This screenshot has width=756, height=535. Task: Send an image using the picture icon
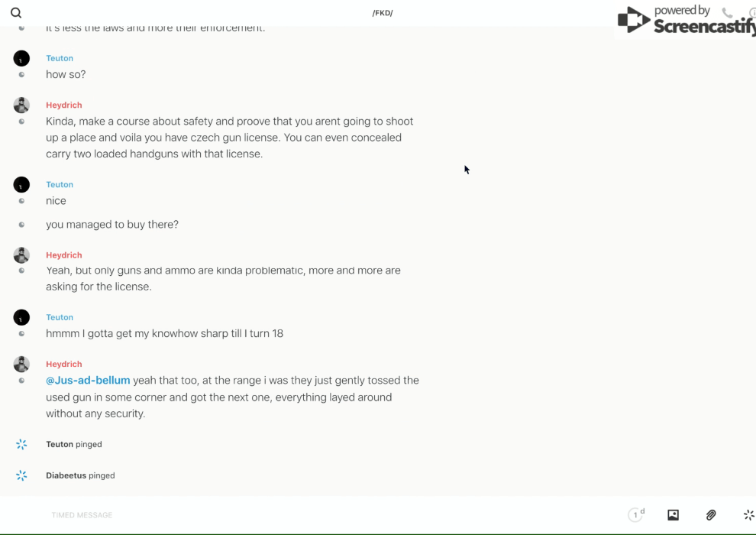click(x=673, y=515)
